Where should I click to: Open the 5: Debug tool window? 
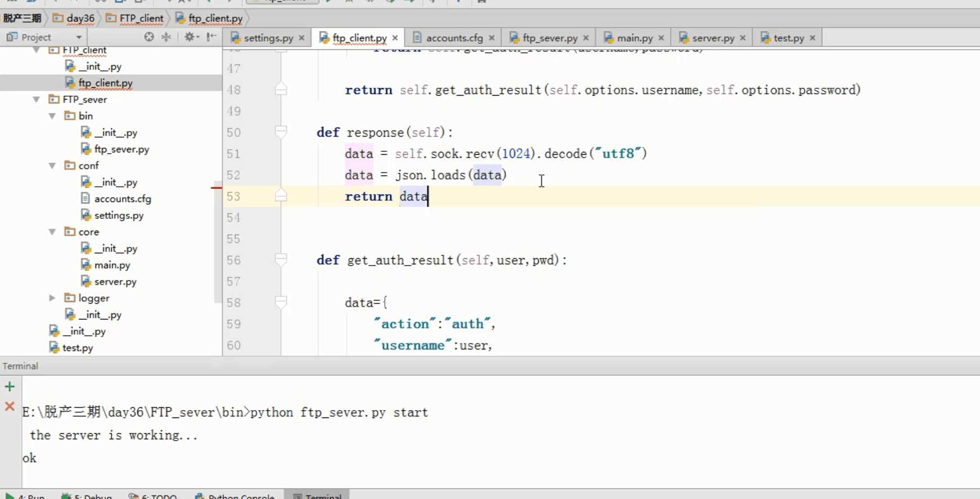tap(87, 496)
